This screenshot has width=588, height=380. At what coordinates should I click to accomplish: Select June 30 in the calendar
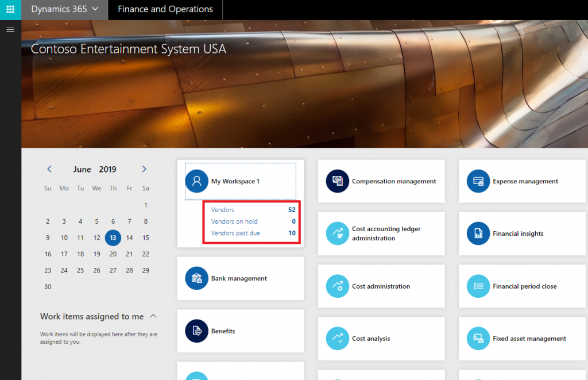coord(48,286)
